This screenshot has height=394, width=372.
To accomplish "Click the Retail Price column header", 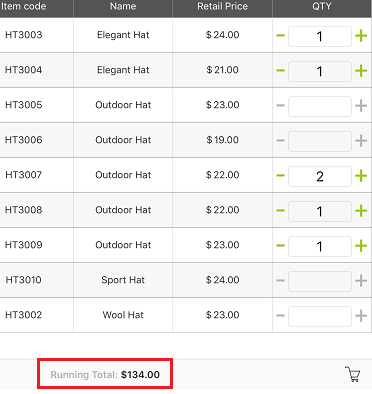I will [x=222, y=7].
